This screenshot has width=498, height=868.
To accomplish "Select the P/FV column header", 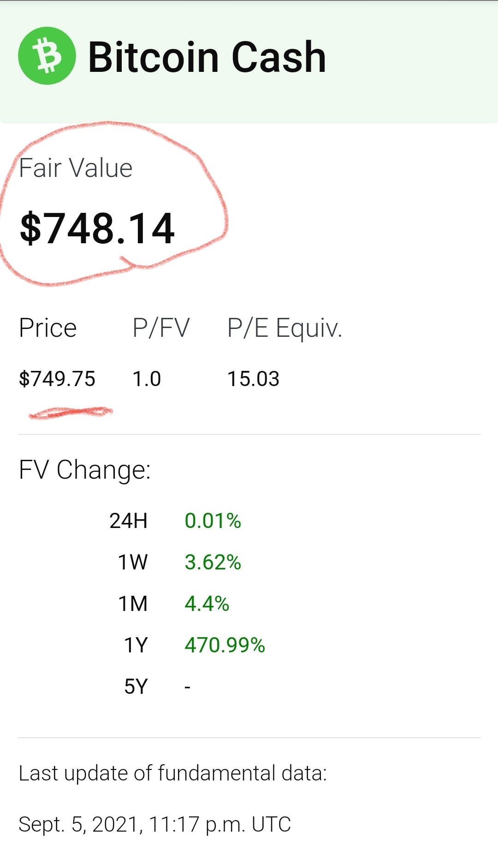I will 161,328.
